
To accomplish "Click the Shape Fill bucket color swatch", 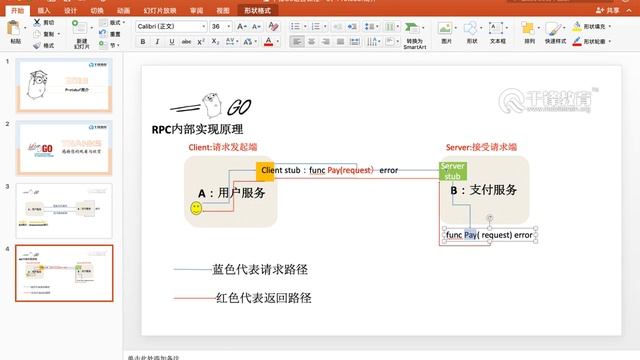I will click(x=577, y=27).
